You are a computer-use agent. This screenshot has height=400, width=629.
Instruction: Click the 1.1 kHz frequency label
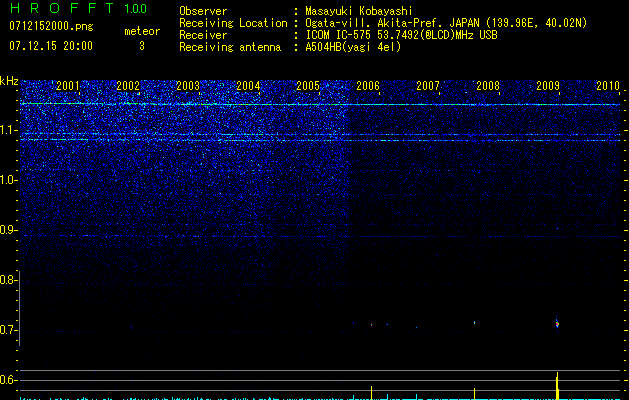coord(8,130)
